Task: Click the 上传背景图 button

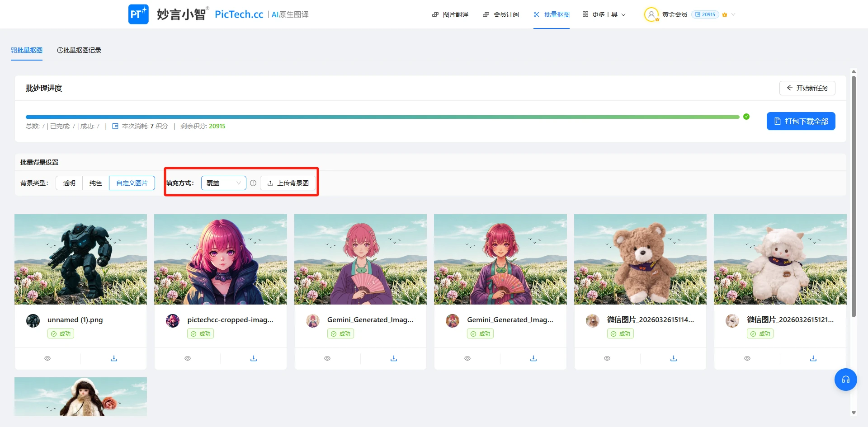Action: 288,183
